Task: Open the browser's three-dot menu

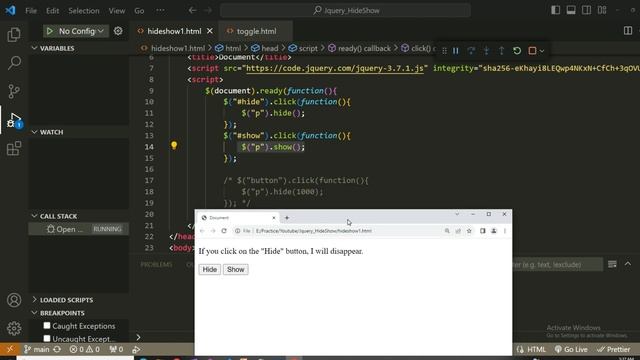Action: coord(505,231)
